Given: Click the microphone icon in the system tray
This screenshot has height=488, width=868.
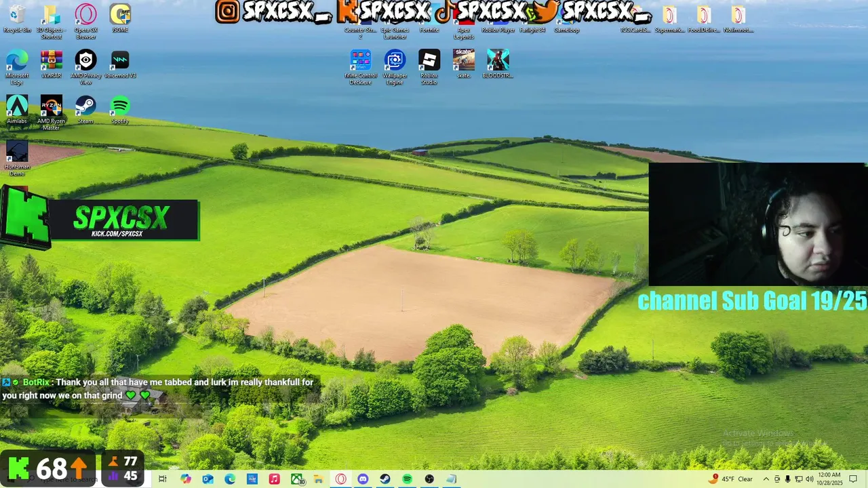Looking at the screenshot, I should click(x=787, y=479).
